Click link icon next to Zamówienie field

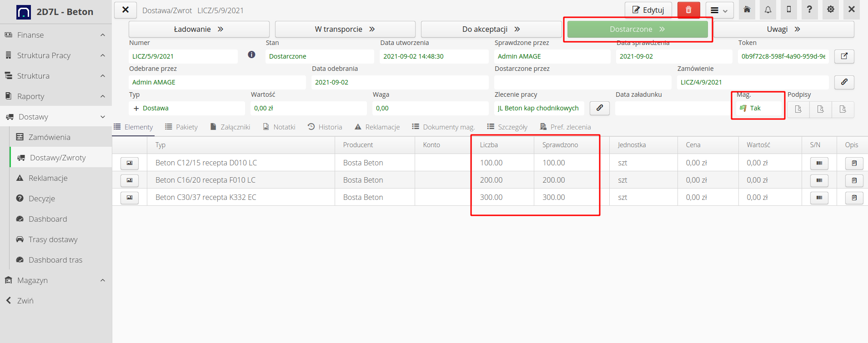pyautogui.click(x=844, y=82)
